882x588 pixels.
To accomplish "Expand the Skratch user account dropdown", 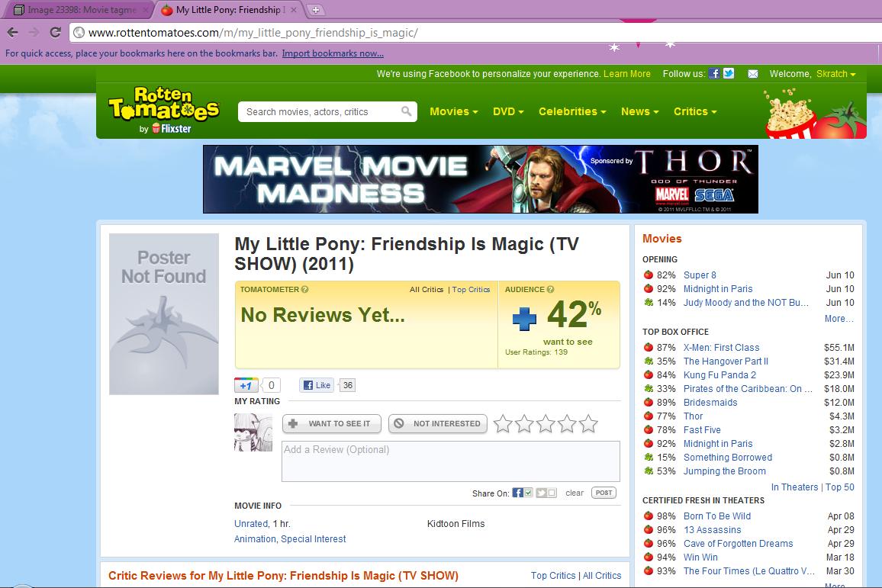I will (836, 74).
